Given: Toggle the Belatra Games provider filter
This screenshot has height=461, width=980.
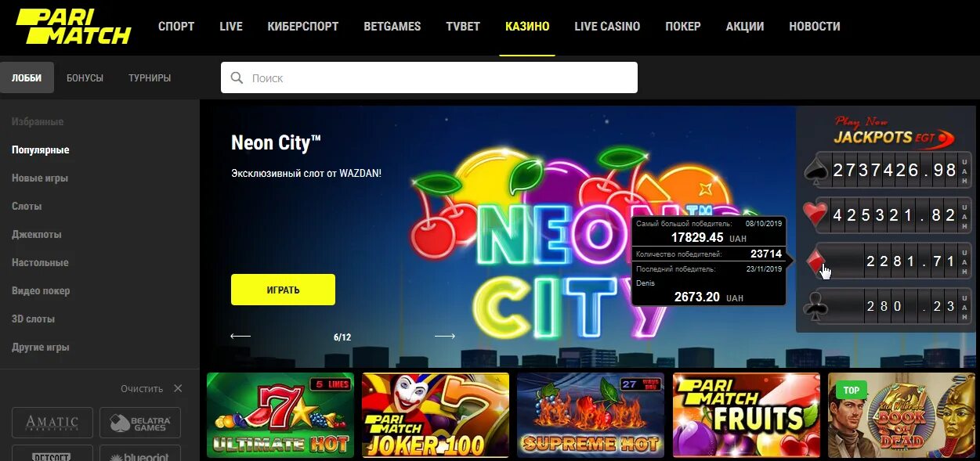Looking at the screenshot, I should click(x=140, y=423).
